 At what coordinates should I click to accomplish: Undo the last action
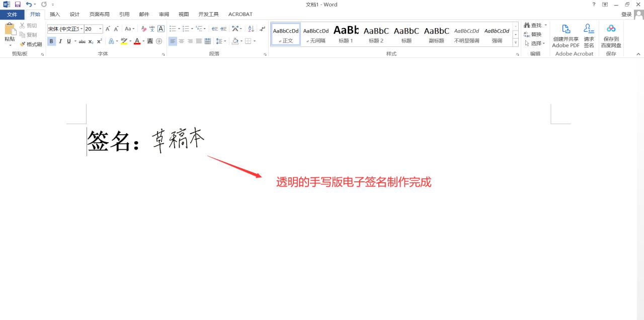click(x=29, y=5)
